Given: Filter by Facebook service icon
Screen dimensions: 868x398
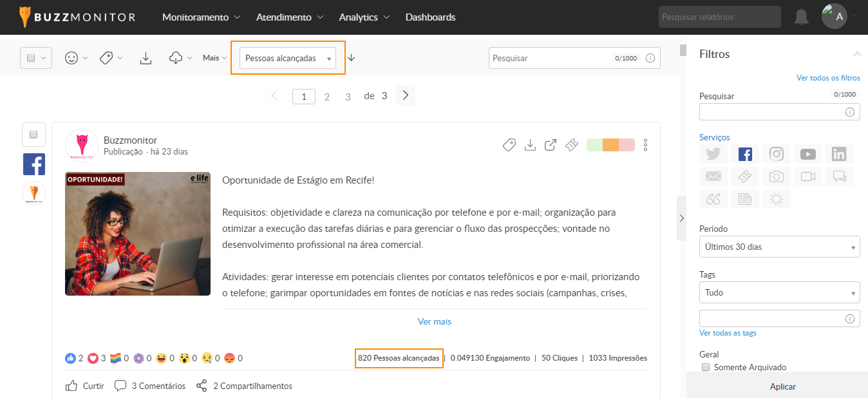Looking at the screenshot, I should point(745,154).
